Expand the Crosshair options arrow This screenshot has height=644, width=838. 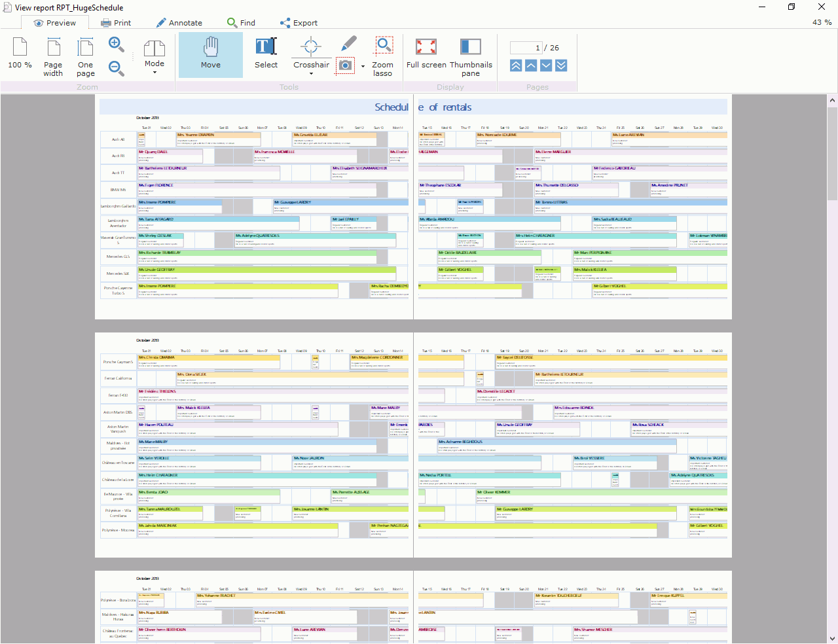tap(312, 73)
